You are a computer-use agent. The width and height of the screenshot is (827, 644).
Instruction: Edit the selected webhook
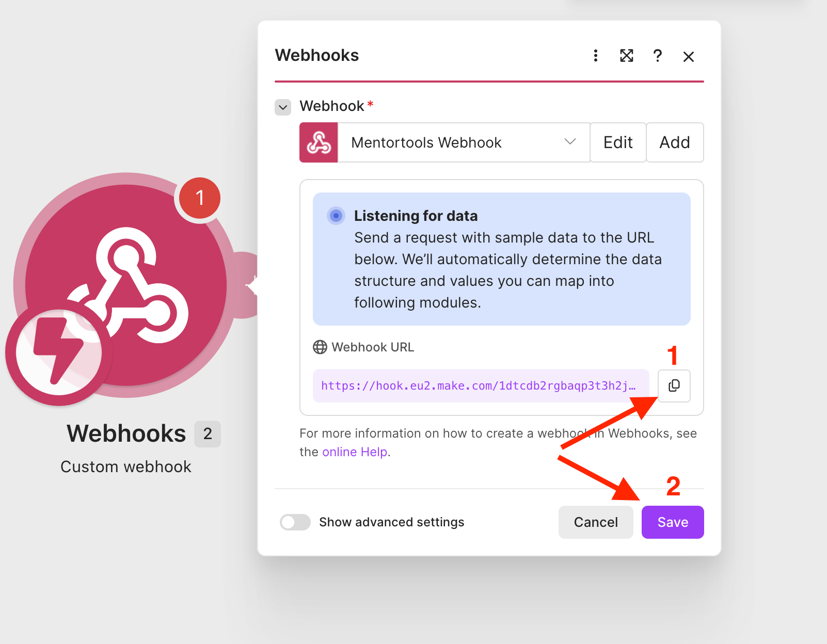tap(618, 142)
